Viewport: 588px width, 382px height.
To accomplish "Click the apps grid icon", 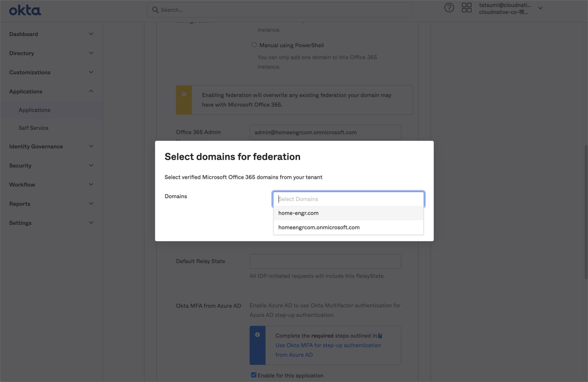I will 466,8.
